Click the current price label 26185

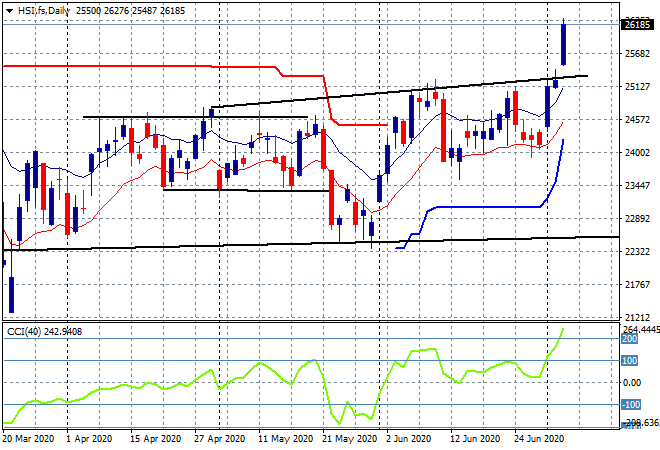tap(637, 24)
